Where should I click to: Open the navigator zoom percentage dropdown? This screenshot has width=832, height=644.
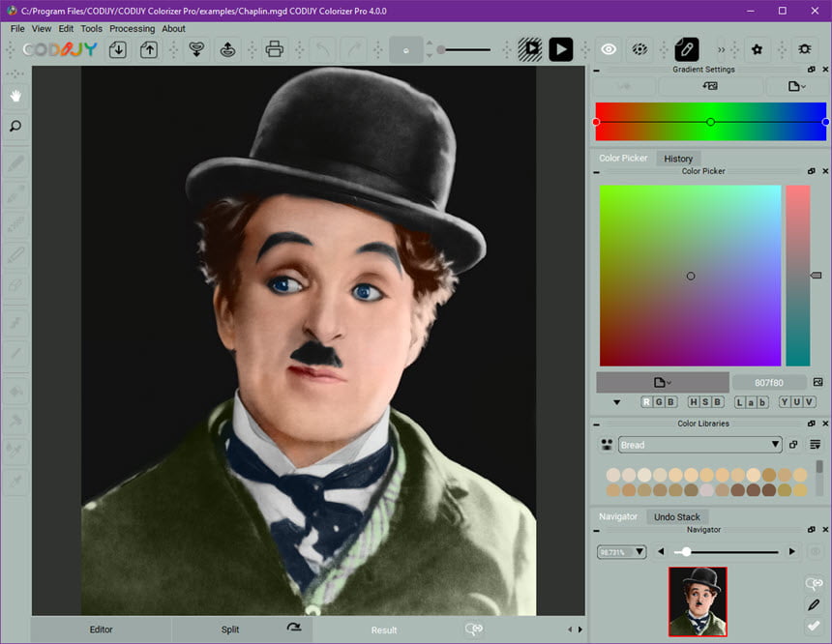(x=622, y=552)
